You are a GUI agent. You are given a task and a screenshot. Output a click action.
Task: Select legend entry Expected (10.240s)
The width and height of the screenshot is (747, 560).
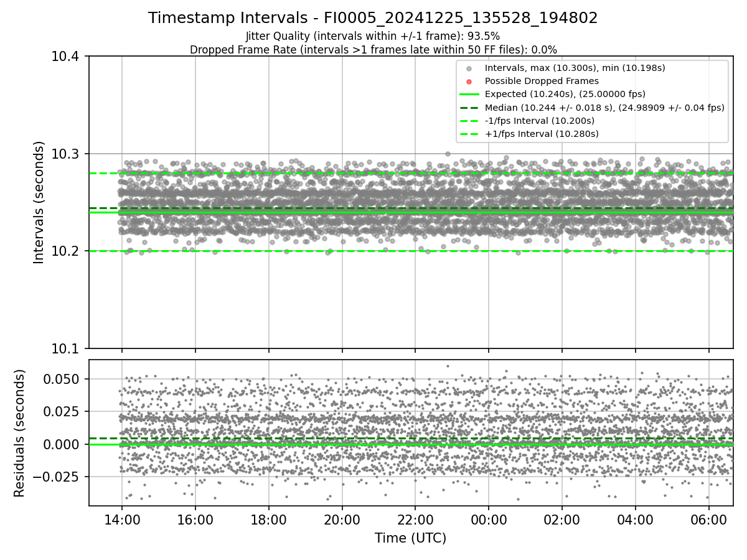click(565, 94)
